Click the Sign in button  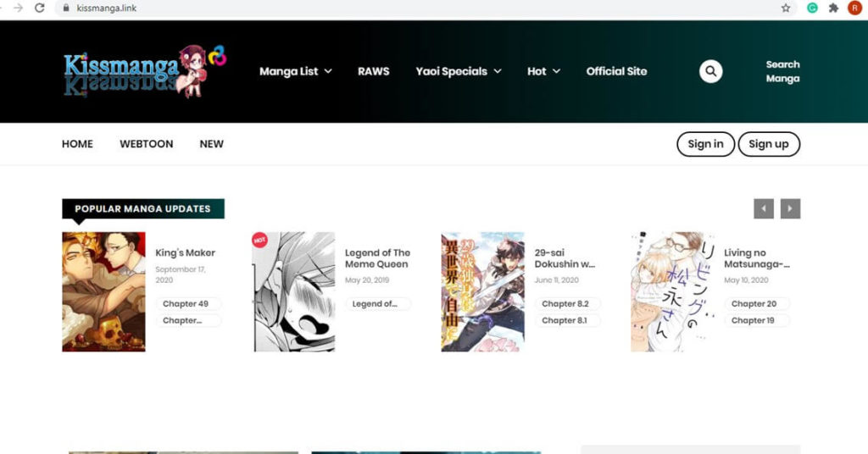(x=705, y=144)
